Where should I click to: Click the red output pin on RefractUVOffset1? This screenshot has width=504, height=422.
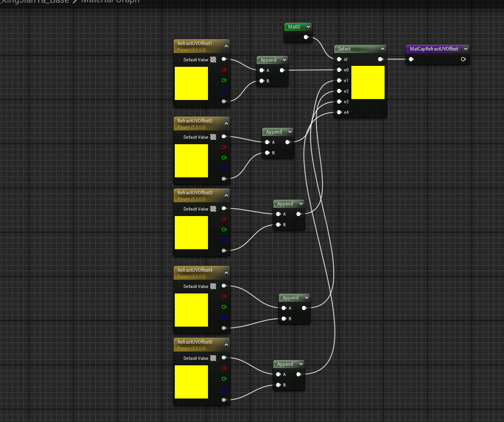tap(224, 70)
